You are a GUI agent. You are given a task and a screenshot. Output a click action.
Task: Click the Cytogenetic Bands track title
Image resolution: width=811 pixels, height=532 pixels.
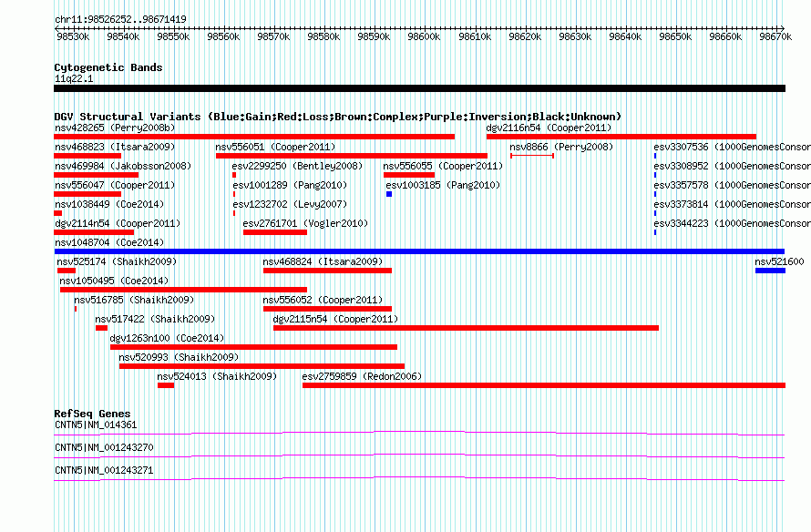[108, 67]
